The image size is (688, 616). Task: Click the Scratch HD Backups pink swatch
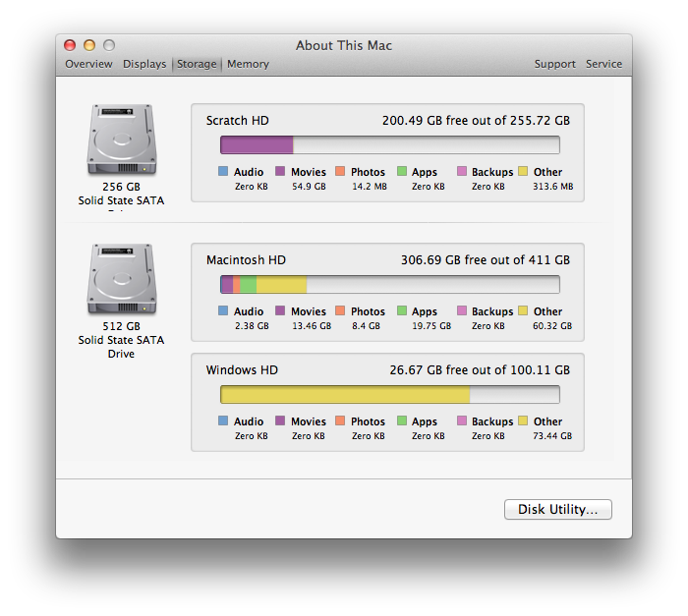coord(462,171)
